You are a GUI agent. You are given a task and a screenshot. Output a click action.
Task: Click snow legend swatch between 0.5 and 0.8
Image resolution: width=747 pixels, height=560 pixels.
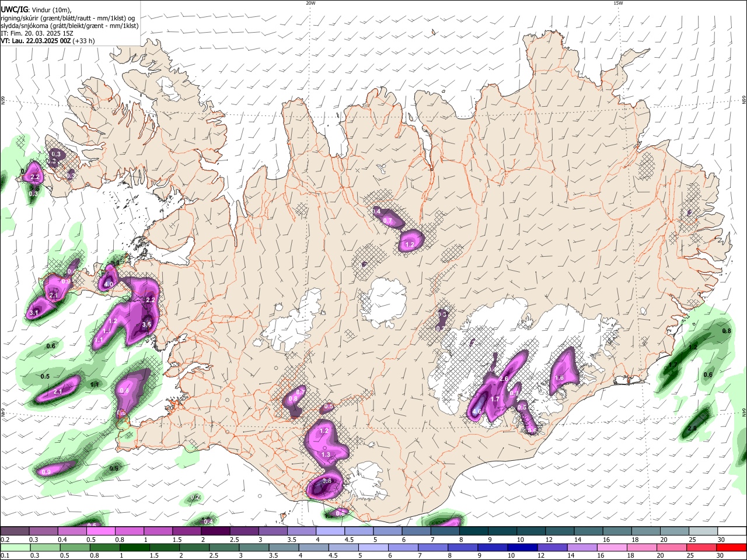(100, 531)
